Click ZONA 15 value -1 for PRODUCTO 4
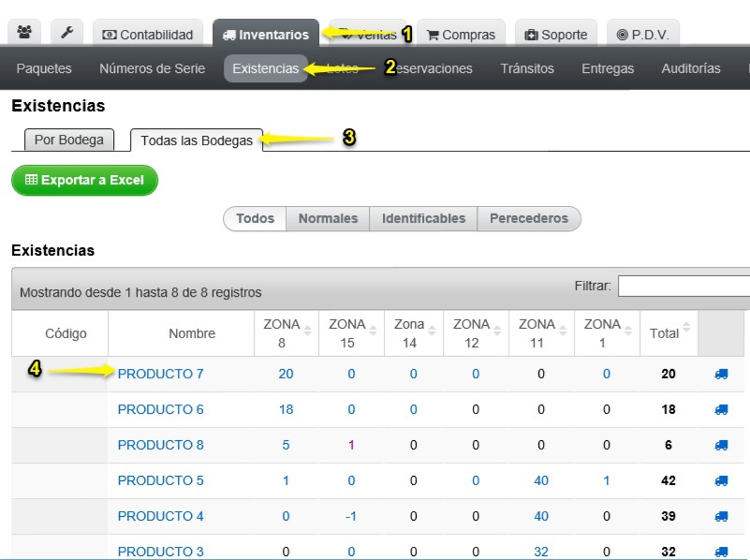 click(x=350, y=517)
